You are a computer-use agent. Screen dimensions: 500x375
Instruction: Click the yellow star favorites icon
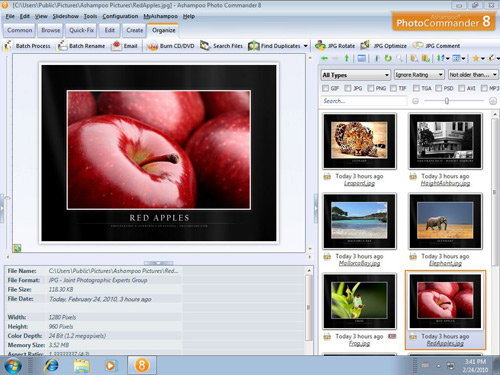point(476,58)
